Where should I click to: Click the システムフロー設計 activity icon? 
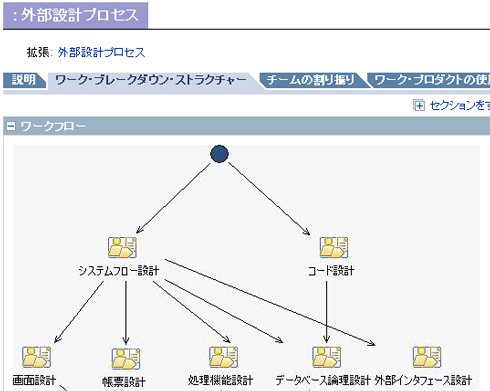(122, 247)
